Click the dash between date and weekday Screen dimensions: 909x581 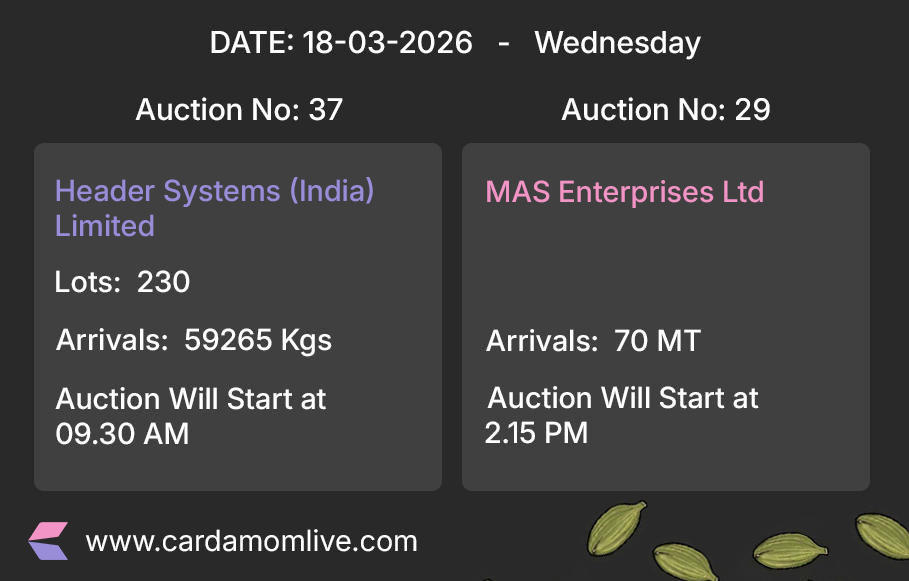tap(504, 43)
